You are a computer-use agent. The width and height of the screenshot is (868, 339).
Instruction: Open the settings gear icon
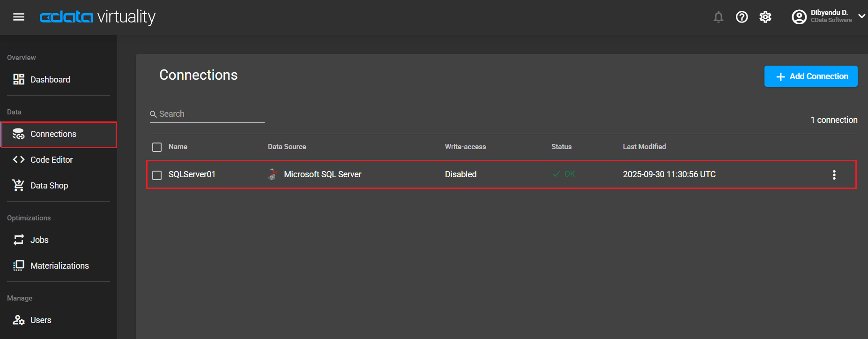(765, 17)
